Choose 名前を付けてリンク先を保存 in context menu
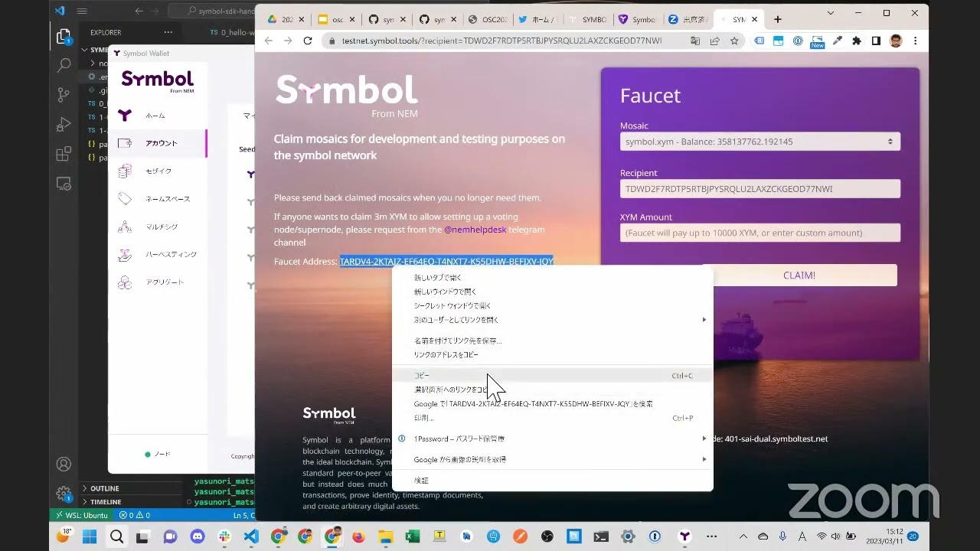The image size is (980, 551). (553, 341)
